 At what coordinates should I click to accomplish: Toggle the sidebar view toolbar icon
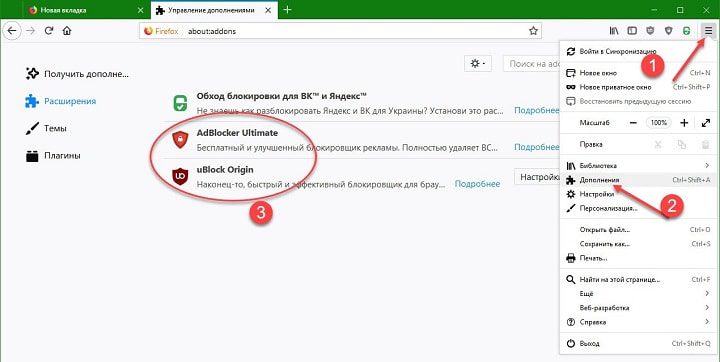632,31
